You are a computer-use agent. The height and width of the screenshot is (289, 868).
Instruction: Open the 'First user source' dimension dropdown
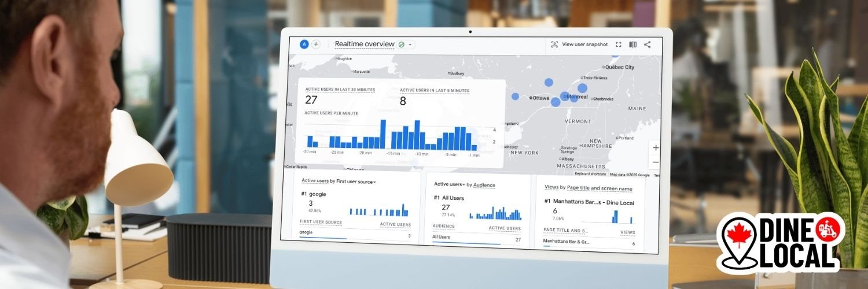[x=356, y=181]
